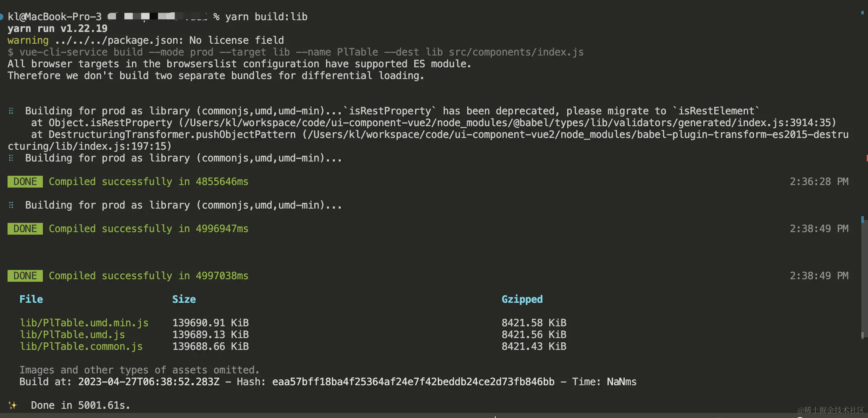
Task: Click the build hash starting with eaa57bff
Action: point(413,382)
